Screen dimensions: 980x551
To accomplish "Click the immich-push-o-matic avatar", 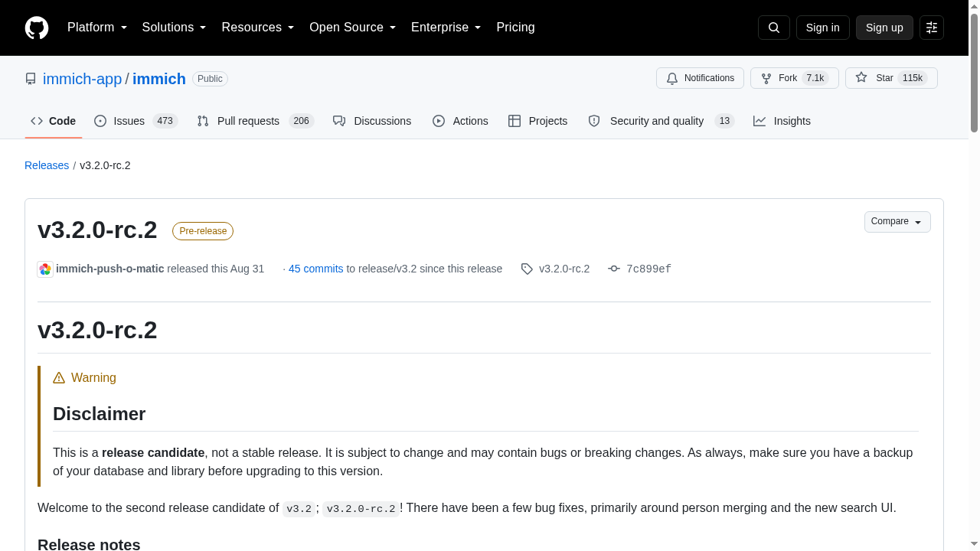I will [45, 269].
